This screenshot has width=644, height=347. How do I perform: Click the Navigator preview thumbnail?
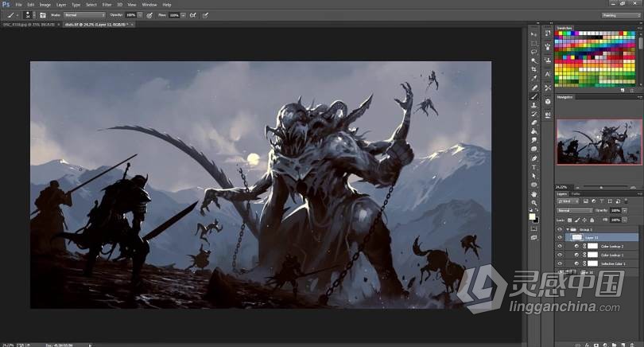pos(599,142)
